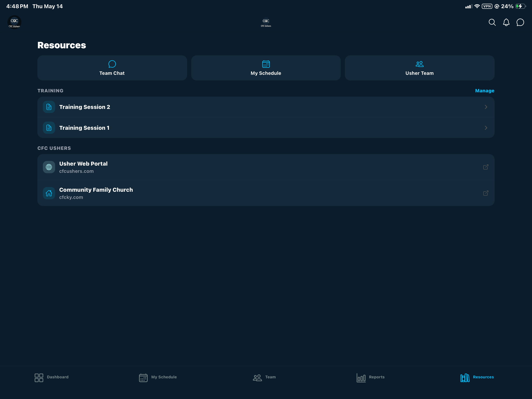Click the 4:48 PM clock
Viewport: 532px width, 399px height.
click(17, 6)
